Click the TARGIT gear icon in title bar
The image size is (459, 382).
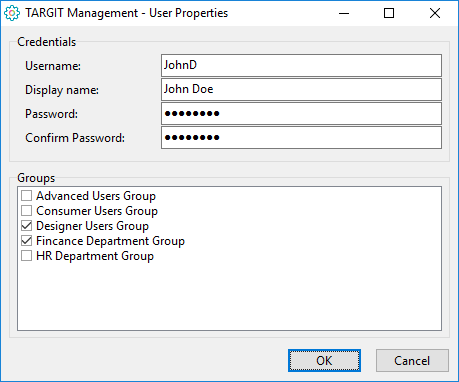pos(12,13)
